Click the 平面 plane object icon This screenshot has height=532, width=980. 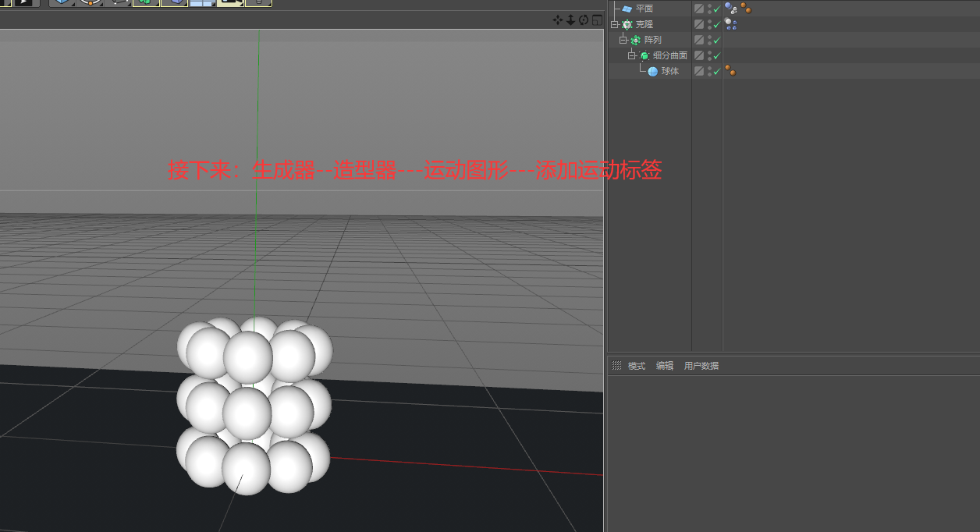627,9
